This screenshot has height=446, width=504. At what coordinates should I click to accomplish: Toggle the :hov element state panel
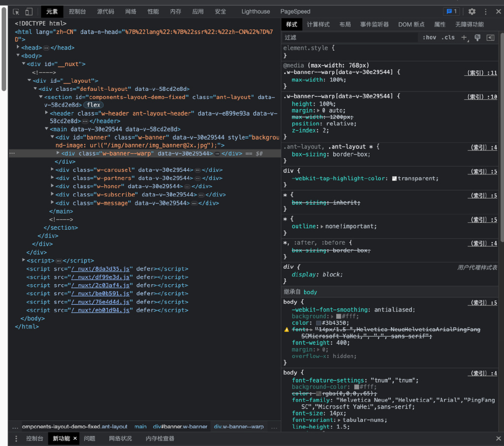coord(429,37)
